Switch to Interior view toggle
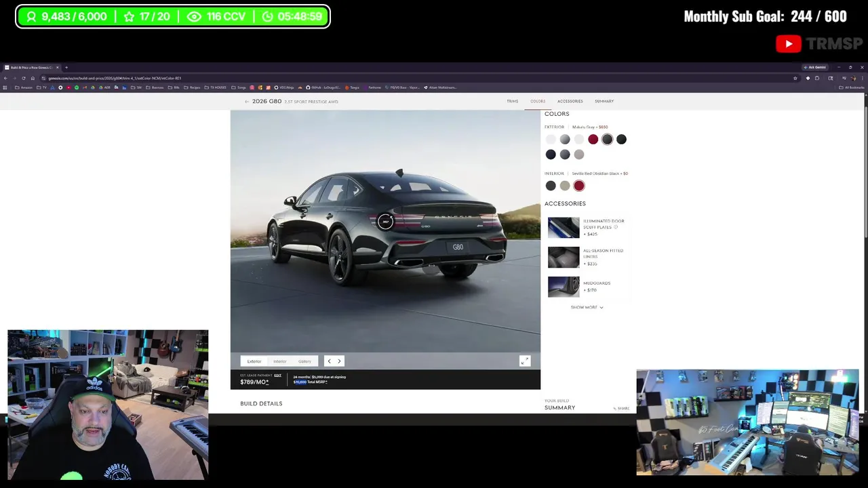 [279, 361]
